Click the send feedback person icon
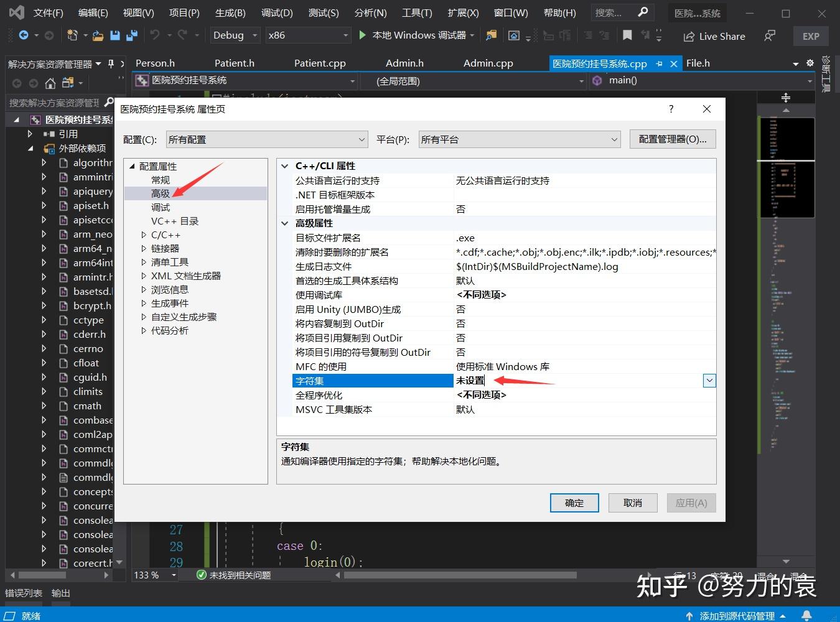The image size is (840, 622). pyautogui.click(x=770, y=36)
